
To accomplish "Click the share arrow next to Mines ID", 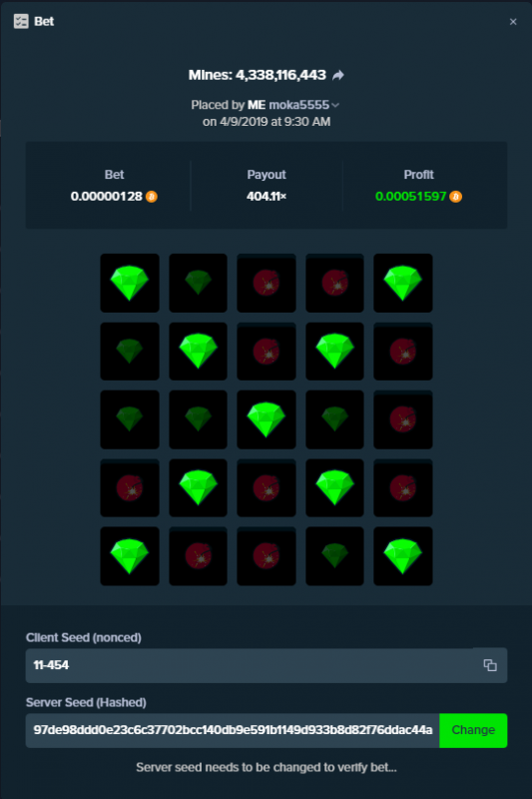I will (x=338, y=76).
